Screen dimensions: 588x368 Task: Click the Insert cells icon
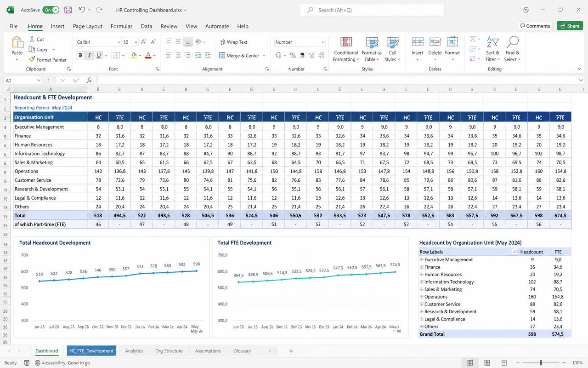[x=418, y=42]
